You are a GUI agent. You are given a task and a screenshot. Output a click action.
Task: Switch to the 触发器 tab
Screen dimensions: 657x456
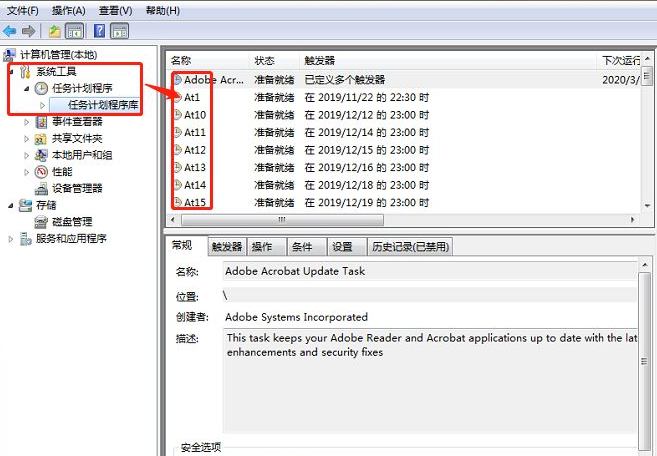pyautogui.click(x=226, y=247)
